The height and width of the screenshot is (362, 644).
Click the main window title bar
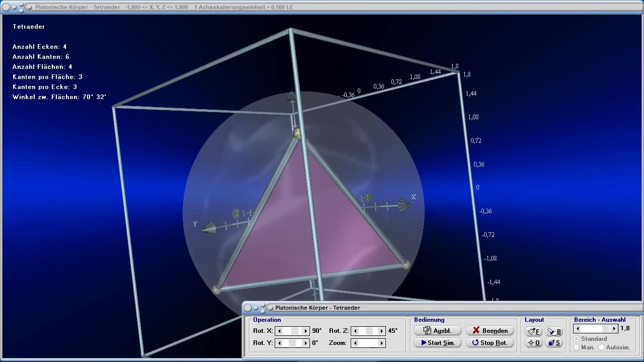[322, 7]
